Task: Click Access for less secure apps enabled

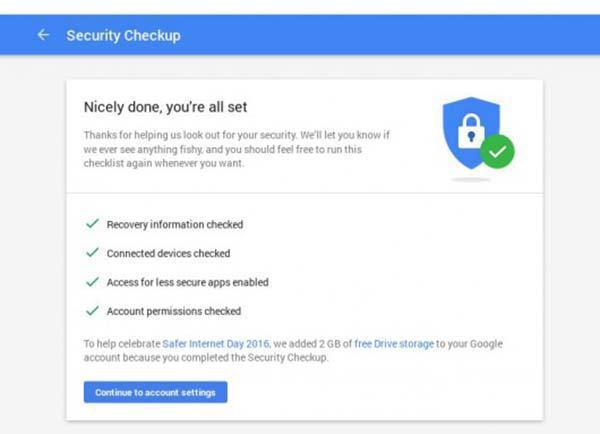Action: [188, 282]
